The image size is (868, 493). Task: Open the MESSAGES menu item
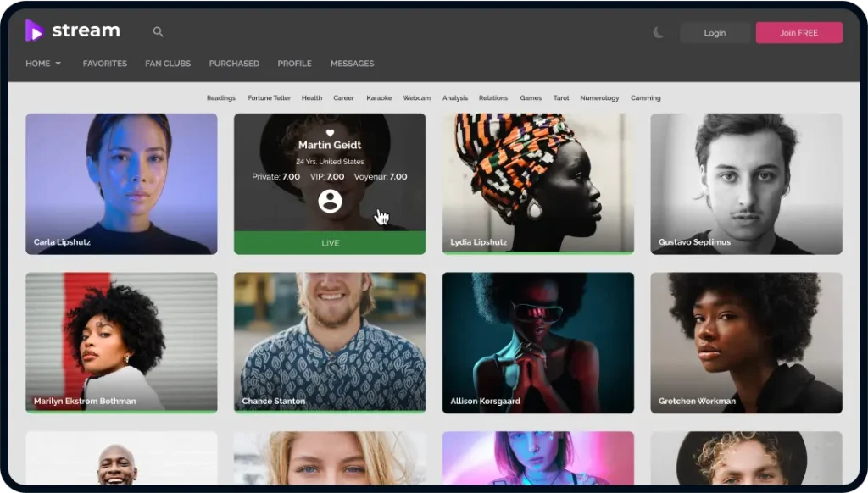[x=352, y=64]
